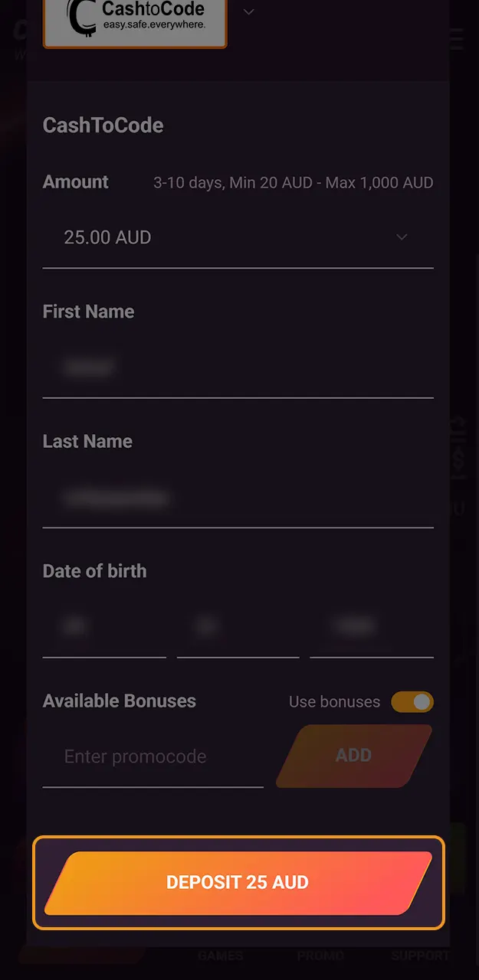The image size is (479, 980).
Task: Open the payment method selector dropdown
Action: tap(248, 12)
